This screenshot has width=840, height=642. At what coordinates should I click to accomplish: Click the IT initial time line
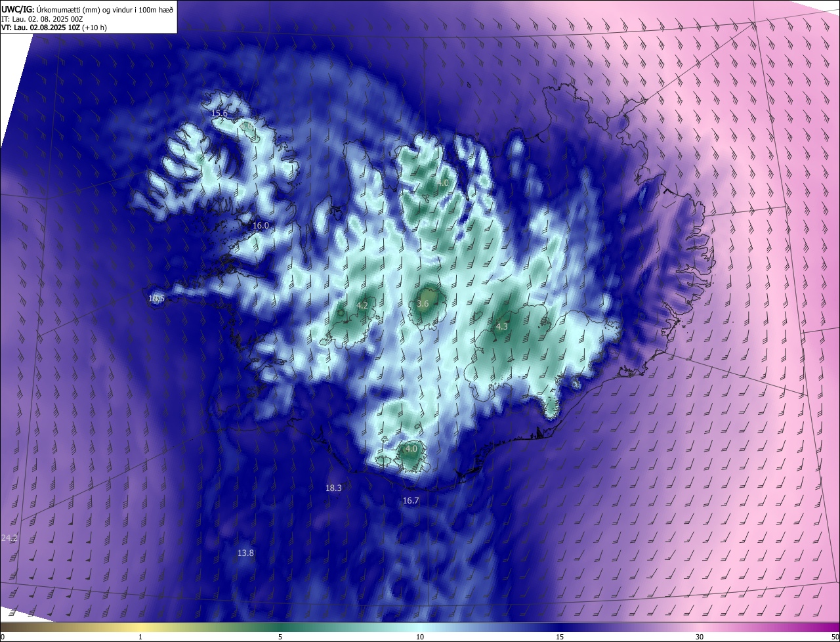42,18
